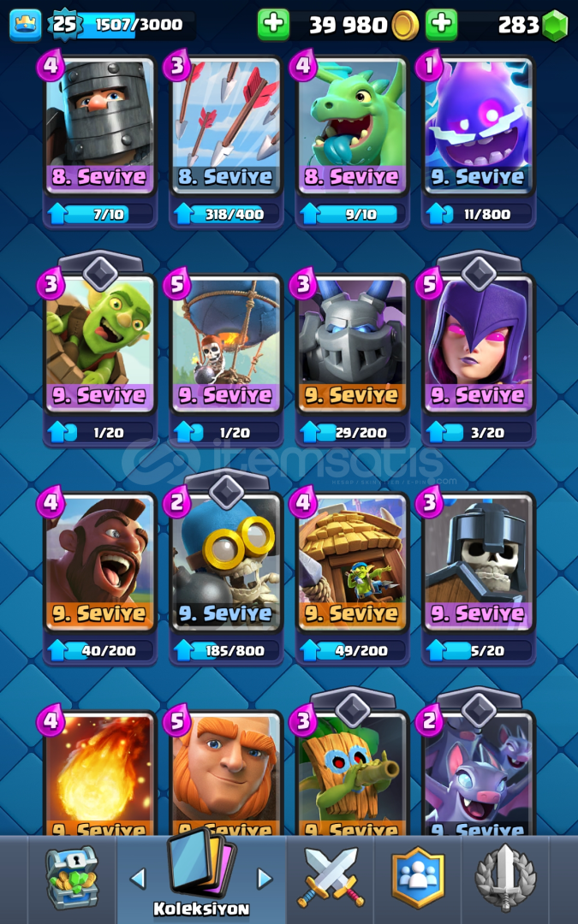Tap the green plus beside gold coins
The image size is (578, 924).
tap(274, 25)
